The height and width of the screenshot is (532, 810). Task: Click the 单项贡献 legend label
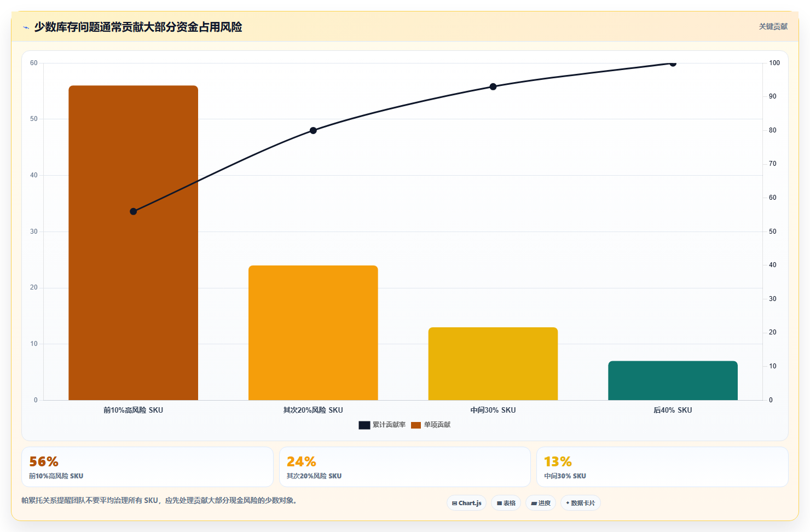[x=437, y=425]
